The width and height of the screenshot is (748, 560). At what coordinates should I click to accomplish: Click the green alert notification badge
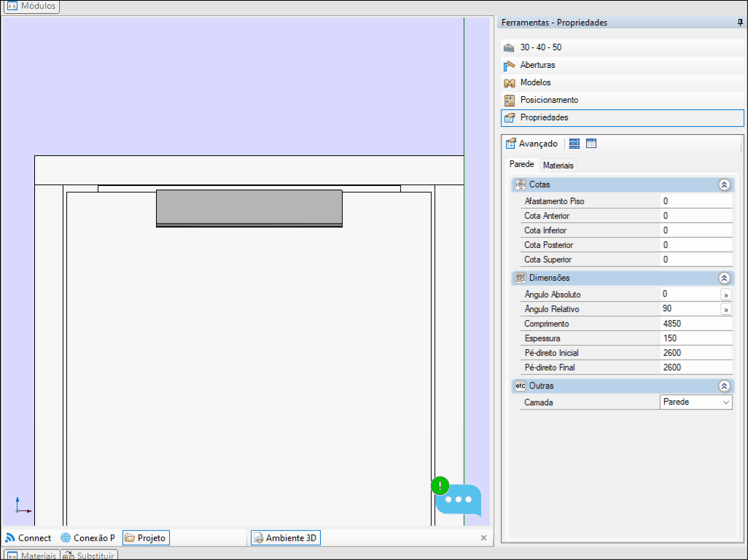click(x=440, y=486)
